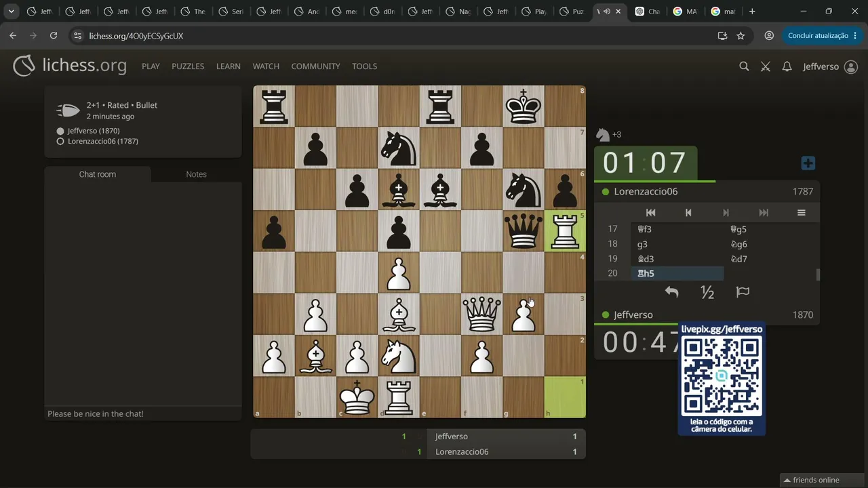Click the white rook on h5
The width and height of the screenshot is (868, 488).
tap(565, 231)
